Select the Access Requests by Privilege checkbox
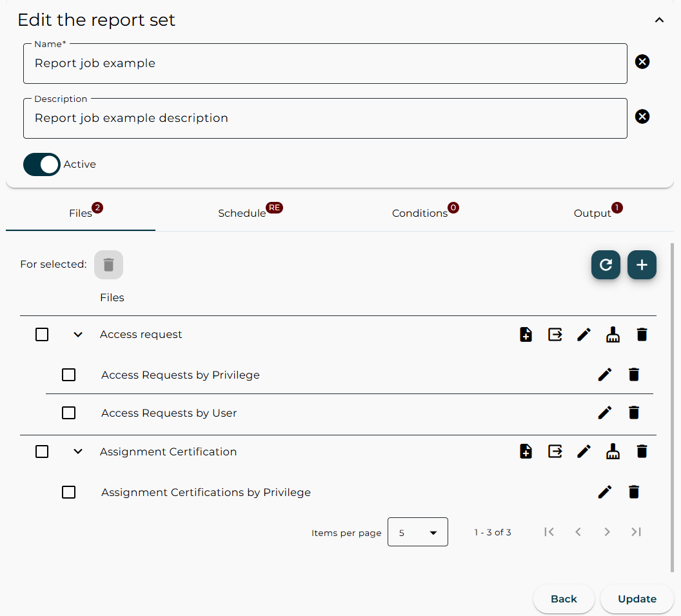Screen dimensions: 681x616 [69, 374]
